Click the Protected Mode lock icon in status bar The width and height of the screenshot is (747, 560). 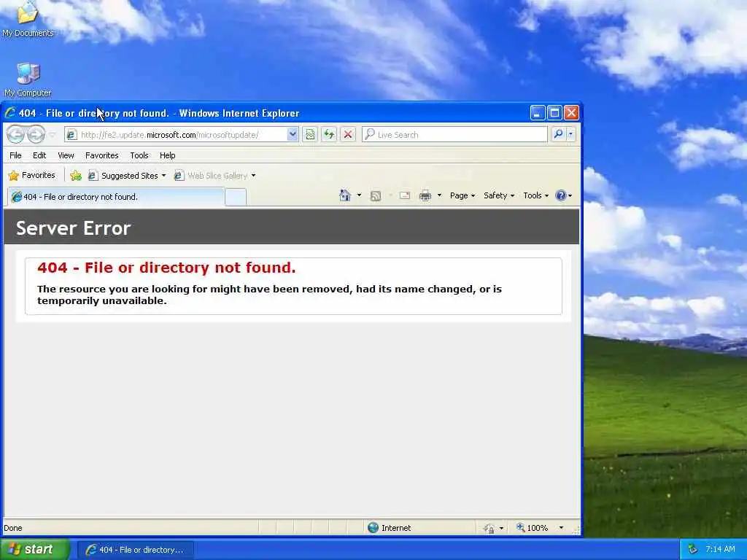click(489, 528)
